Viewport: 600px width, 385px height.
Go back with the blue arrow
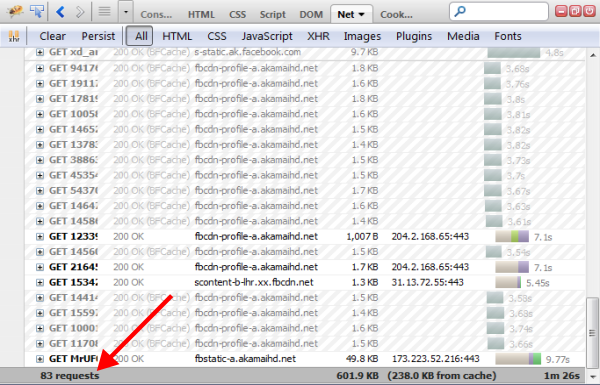click(60, 12)
